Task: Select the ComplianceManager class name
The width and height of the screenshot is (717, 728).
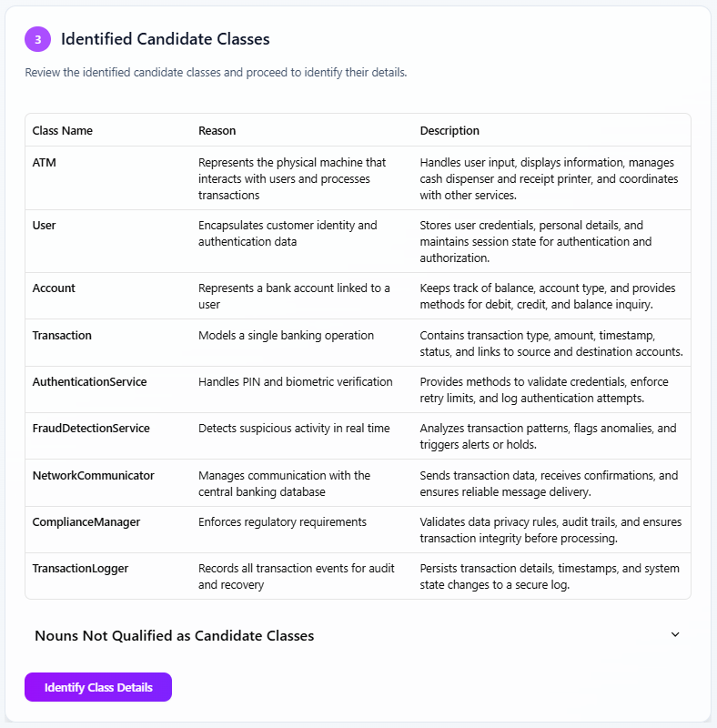Action: [86, 521]
